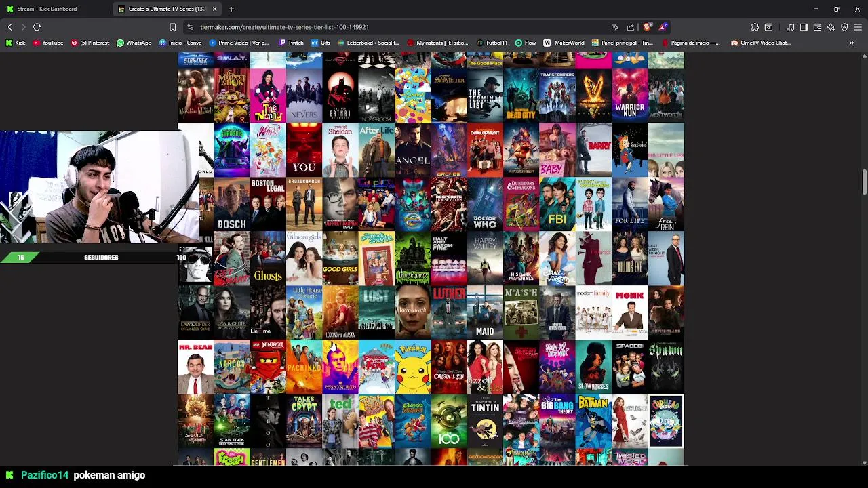This screenshot has width=868, height=488.
Task: Open a new browser tab
Action: pyautogui.click(x=231, y=9)
